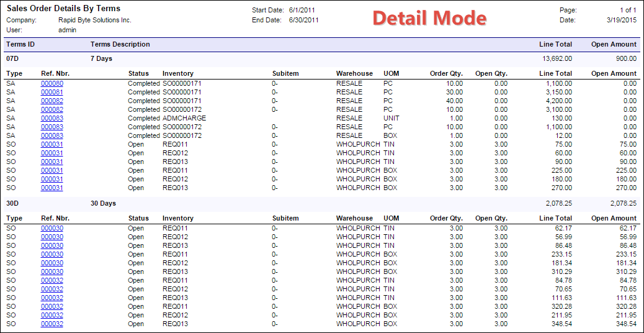
Task: Open 000083 link on the BOX row
Action: point(52,135)
